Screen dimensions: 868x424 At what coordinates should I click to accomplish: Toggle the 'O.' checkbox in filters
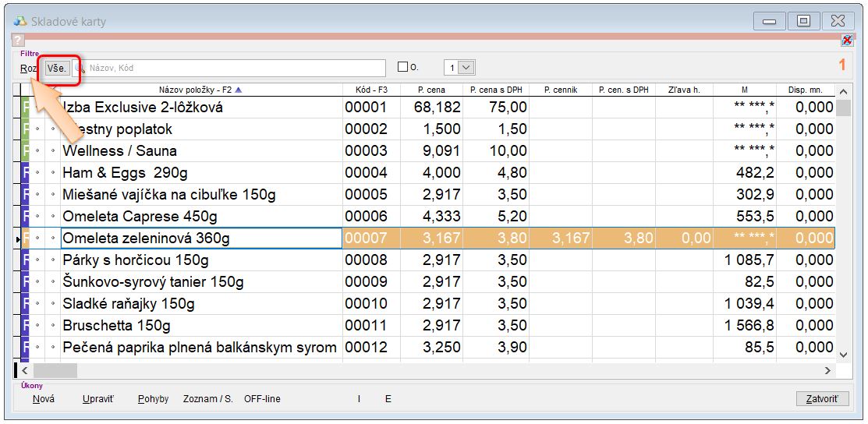pyautogui.click(x=403, y=68)
